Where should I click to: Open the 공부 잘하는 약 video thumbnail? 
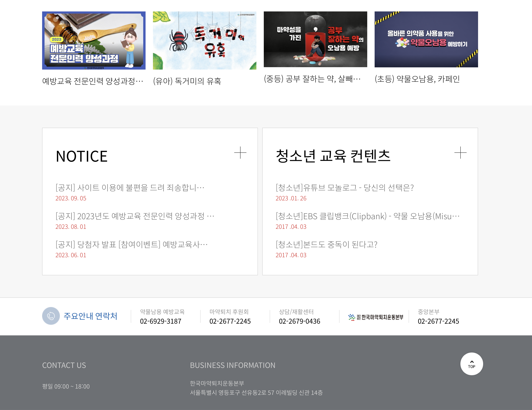(x=315, y=39)
